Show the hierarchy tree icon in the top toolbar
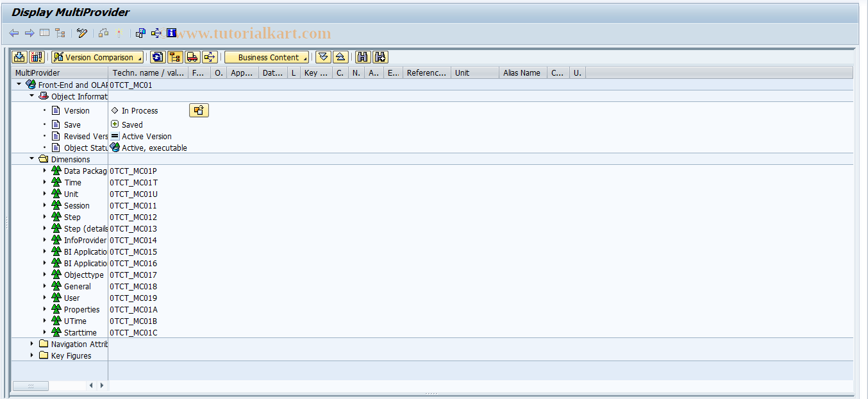The width and height of the screenshot is (868, 399). 60,33
